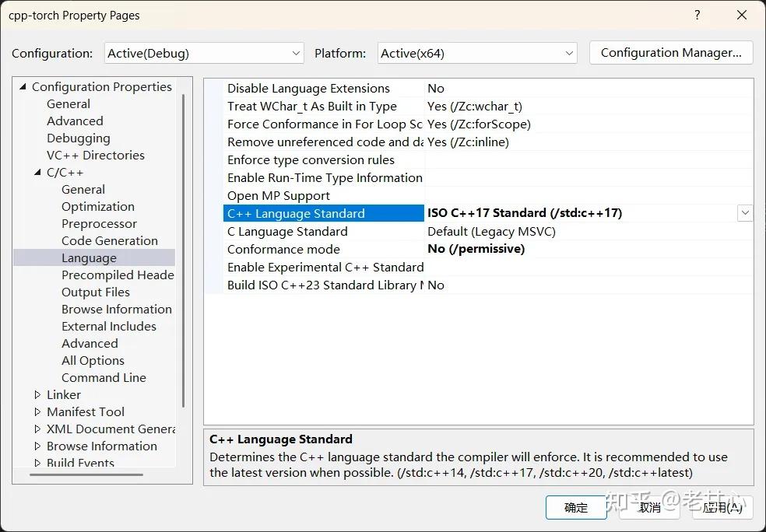Viewport: 766px width, 532px height.
Task: Select the Command Line tree item
Action: click(x=104, y=377)
